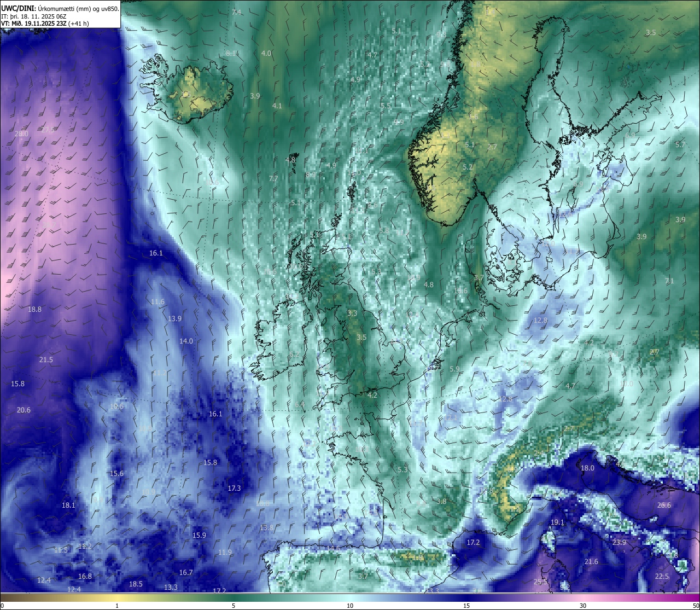Select the 18.8 value label
This screenshot has height=610, width=700.
pos(34,309)
